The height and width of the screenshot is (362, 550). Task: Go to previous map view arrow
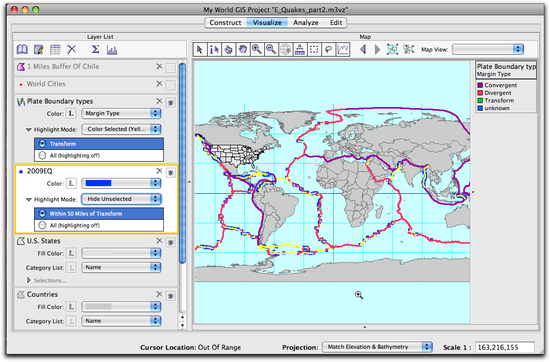363,49
